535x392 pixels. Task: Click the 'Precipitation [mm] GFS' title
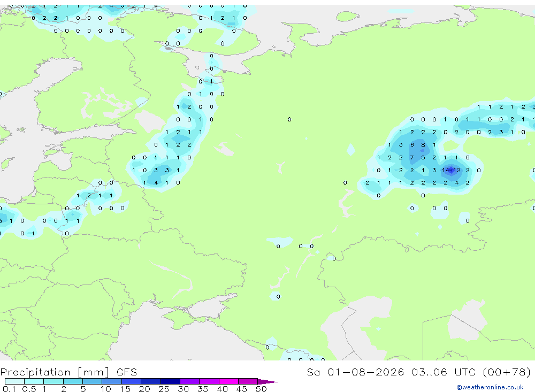[68, 372]
